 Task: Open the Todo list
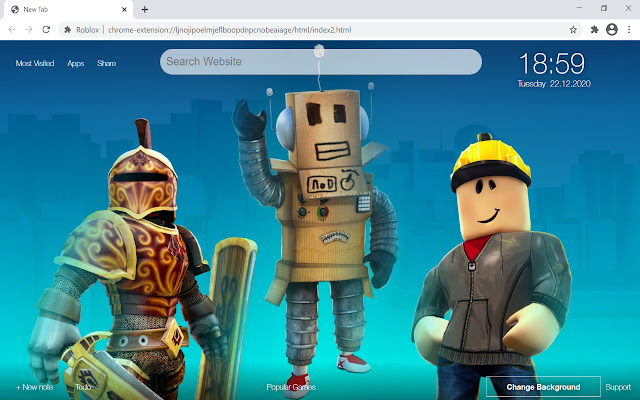tap(83, 387)
